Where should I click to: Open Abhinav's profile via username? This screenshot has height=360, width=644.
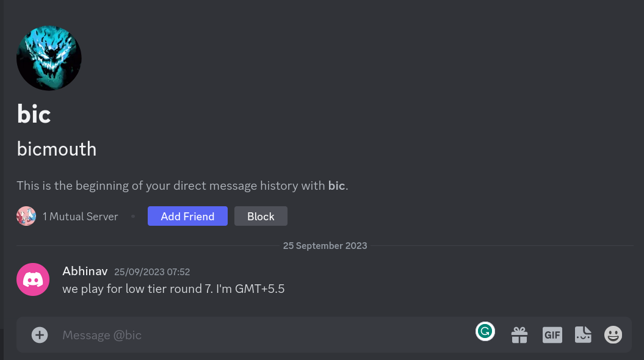click(85, 271)
